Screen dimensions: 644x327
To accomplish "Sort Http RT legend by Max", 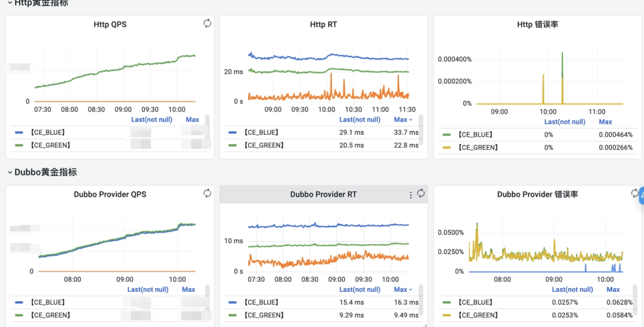I will point(403,119).
